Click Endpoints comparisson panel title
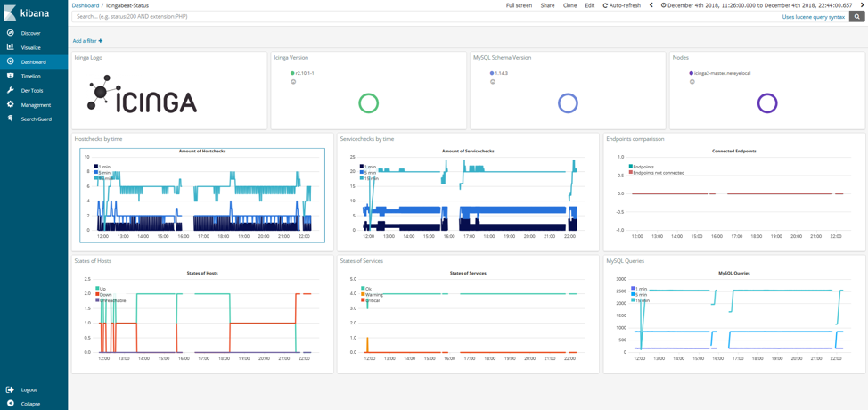 point(635,139)
